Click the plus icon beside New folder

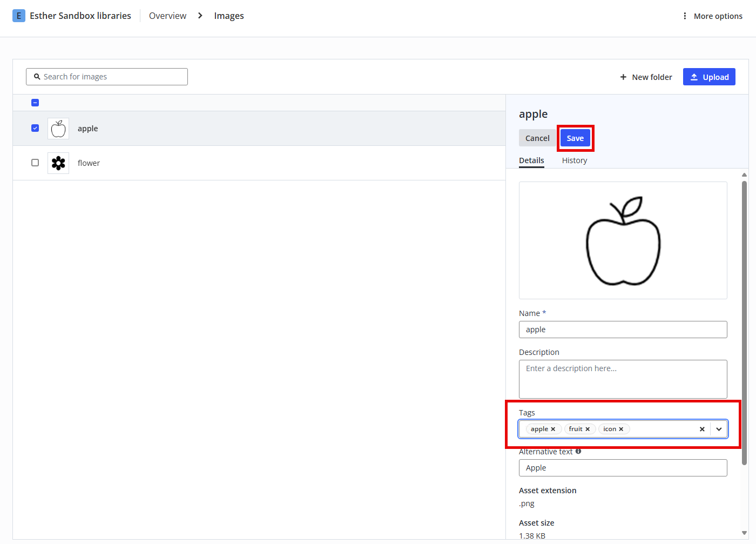click(x=623, y=77)
